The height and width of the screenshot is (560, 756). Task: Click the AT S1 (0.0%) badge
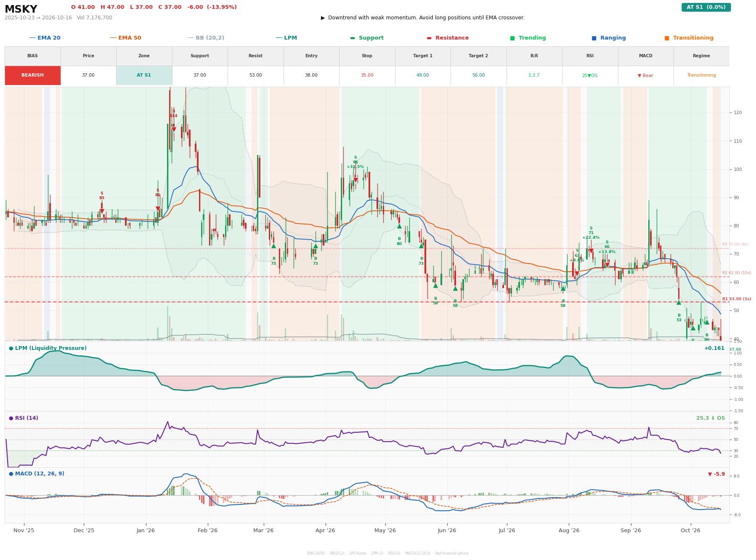pos(706,7)
